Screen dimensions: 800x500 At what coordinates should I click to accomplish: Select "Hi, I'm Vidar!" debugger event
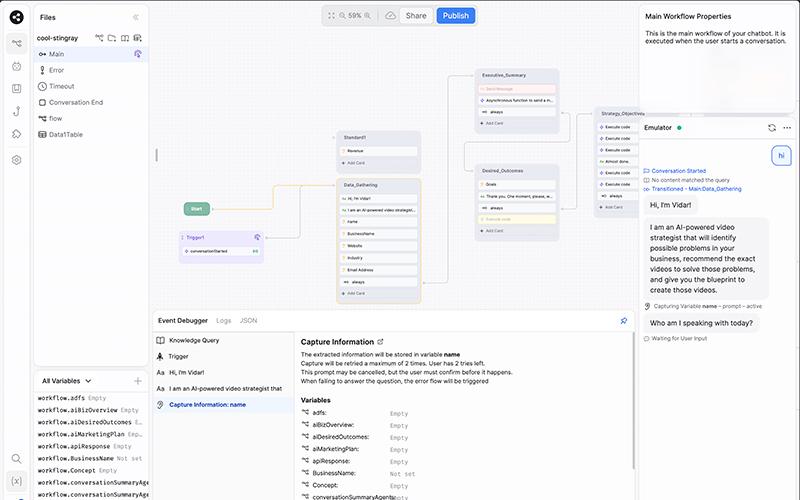(223, 372)
